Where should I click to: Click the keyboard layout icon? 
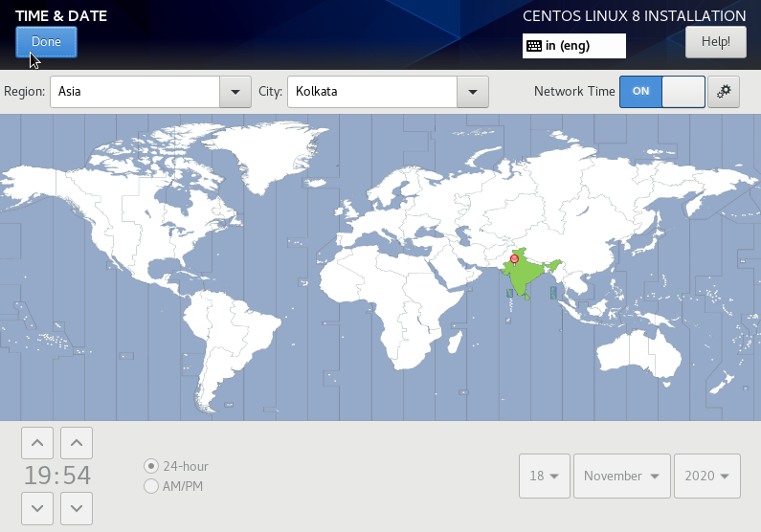[x=534, y=46]
